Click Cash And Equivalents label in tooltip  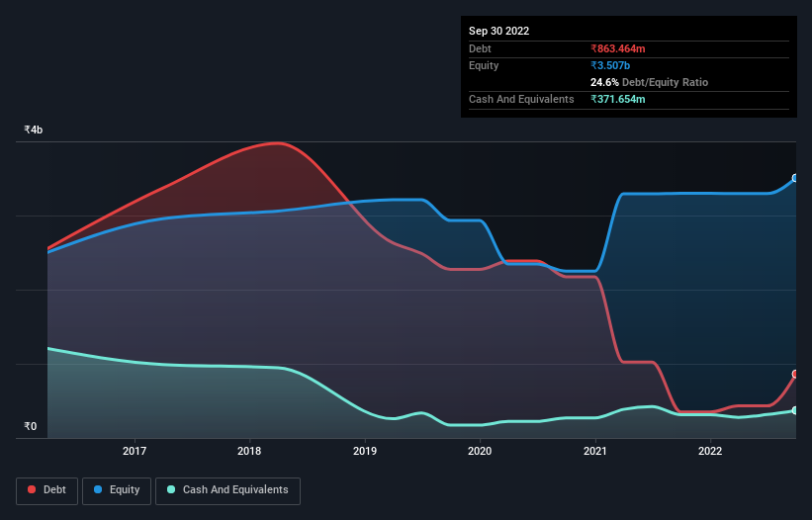coord(521,99)
